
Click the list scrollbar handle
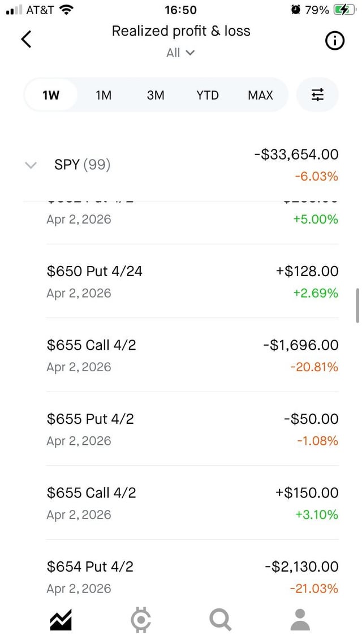[x=357, y=306]
